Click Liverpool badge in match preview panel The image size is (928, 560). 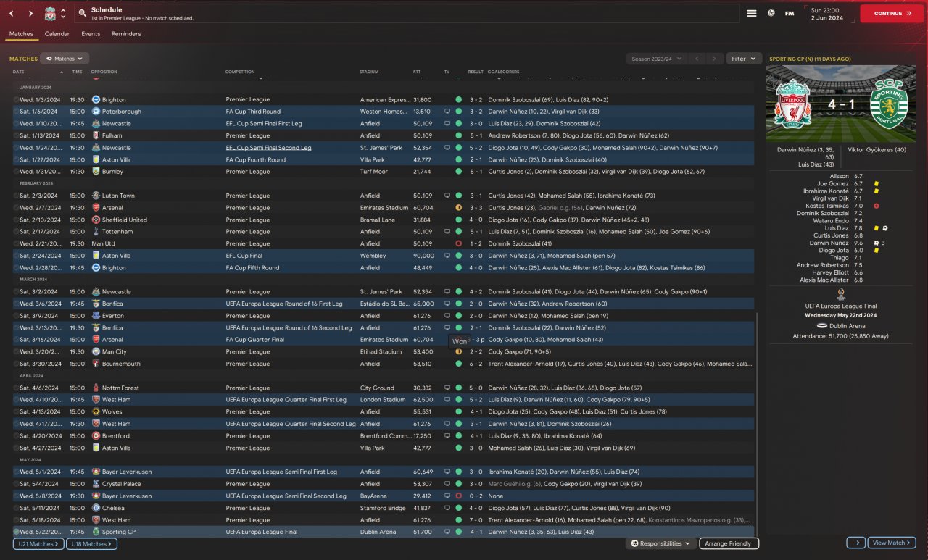[x=792, y=104]
